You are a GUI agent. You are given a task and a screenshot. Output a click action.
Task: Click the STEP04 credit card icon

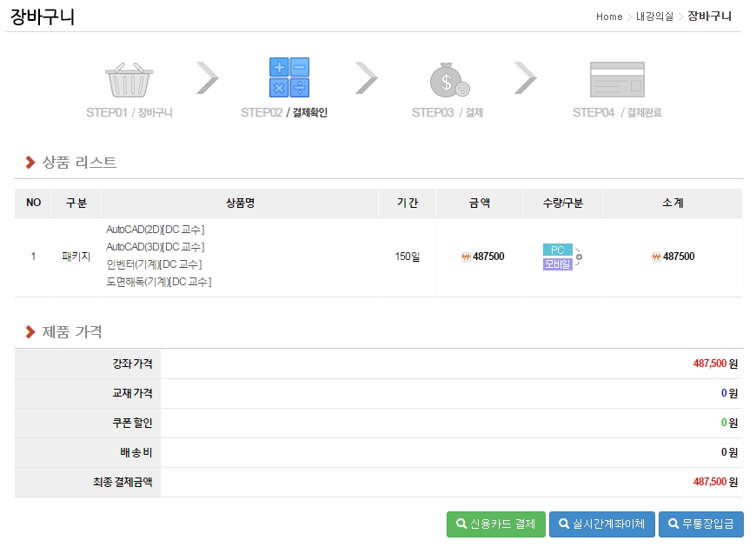617,79
